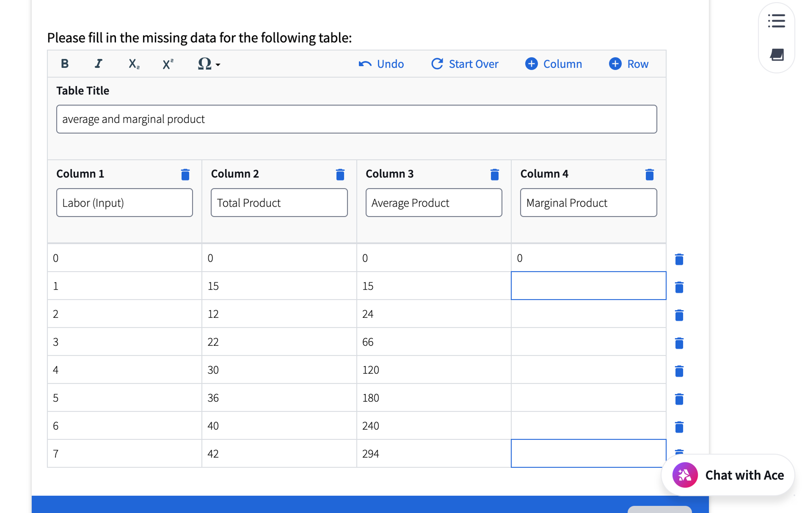Select the Marginal Product cell for labor 1
Image resolution: width=812 pixels, height=513 pixels.
tap(588, 286)
